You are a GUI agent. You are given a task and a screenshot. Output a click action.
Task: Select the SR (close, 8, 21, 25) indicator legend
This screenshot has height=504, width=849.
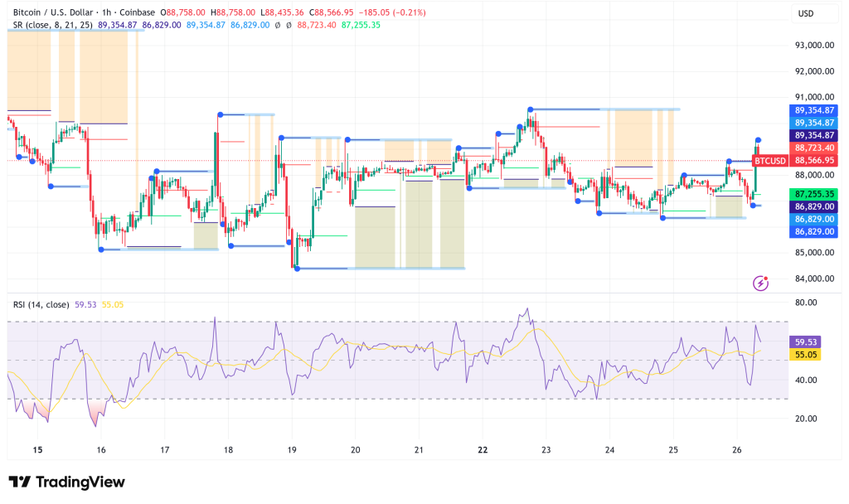[x=51, y=26]
